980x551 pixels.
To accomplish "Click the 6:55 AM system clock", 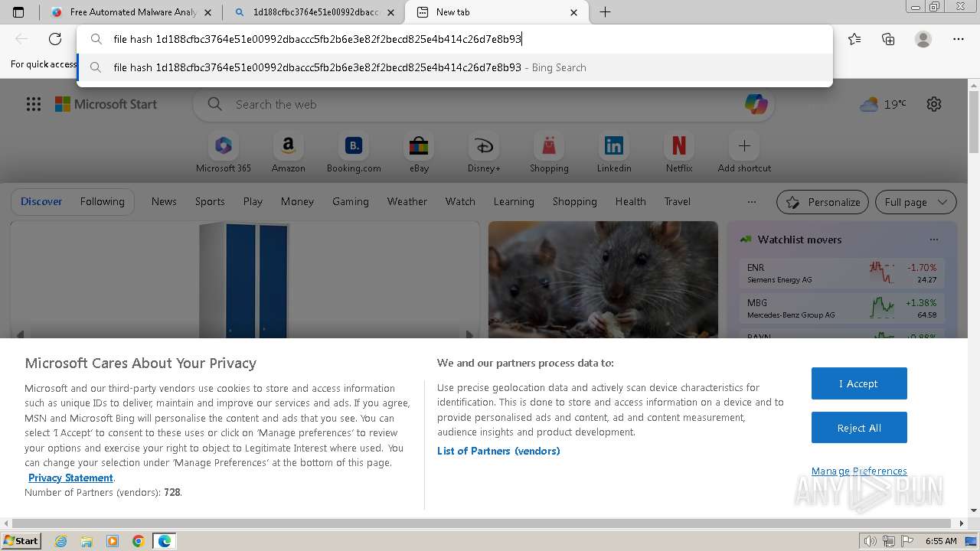I will (x=941, y=541).
